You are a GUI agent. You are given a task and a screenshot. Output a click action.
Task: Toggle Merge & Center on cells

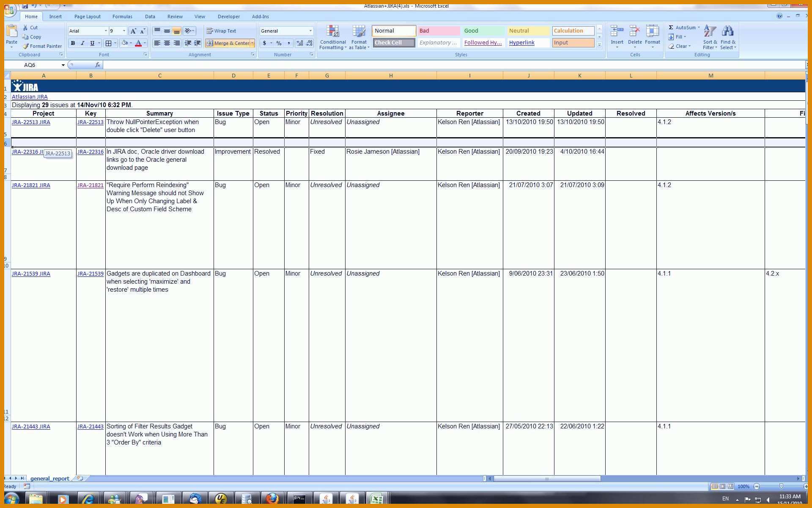pyautogui.click(x=228, y=43)
